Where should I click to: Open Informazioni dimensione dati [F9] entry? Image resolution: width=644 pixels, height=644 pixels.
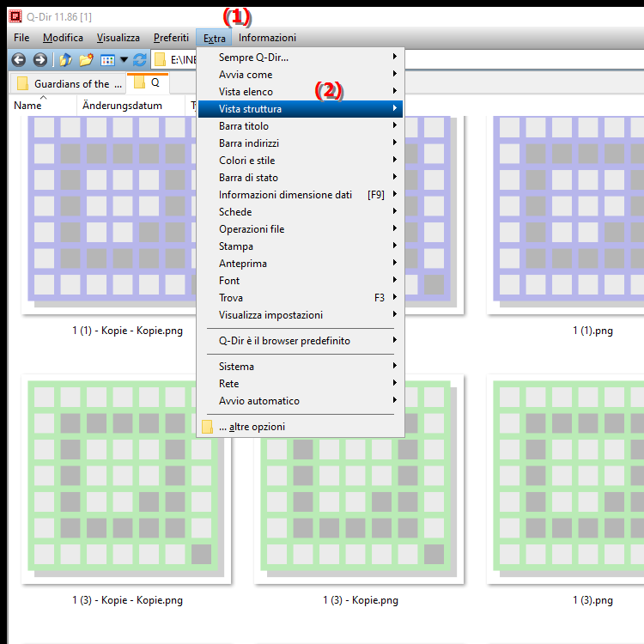[x=301, y=195]
